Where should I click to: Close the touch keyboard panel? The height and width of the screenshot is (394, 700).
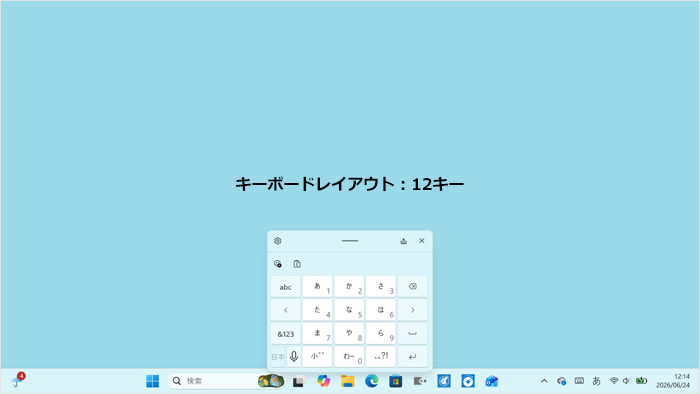[x=422, y=241]
